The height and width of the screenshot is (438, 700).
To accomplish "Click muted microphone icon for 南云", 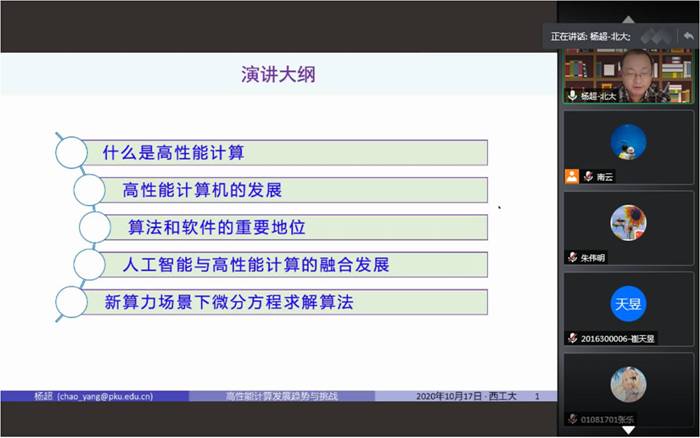I will pos(589,177).
